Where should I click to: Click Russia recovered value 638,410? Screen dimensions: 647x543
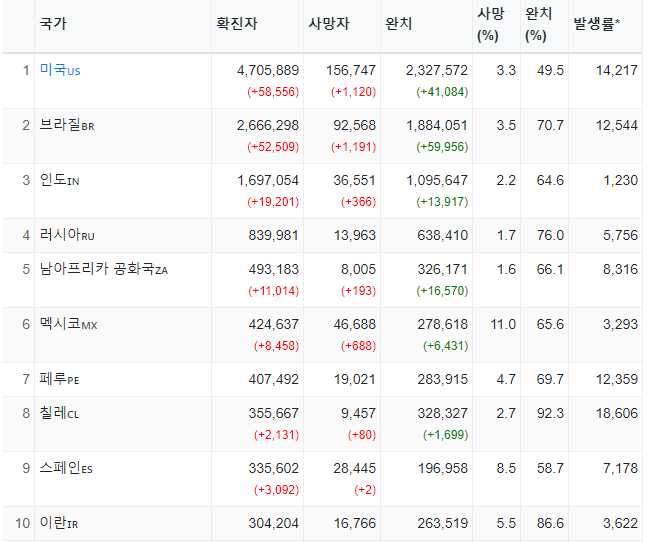pyautogui.click(x=443, y=235)
